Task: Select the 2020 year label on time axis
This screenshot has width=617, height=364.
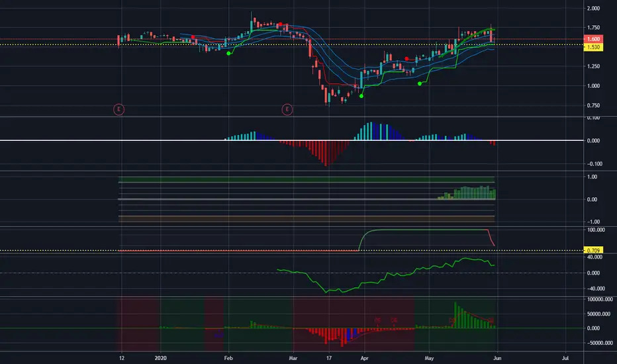Action: [161, 358]
